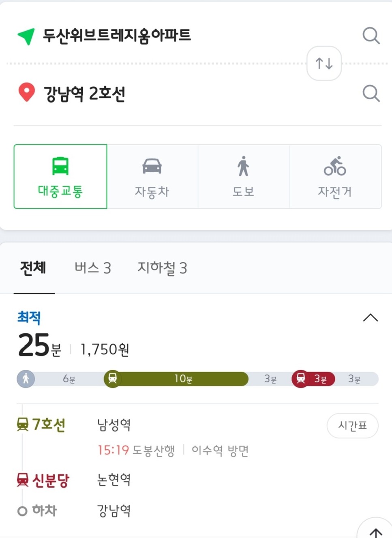The image size is (392, 538).
Task: Tap the red 신분당 train icon on the route bar
Action: [x=300, y=379]
